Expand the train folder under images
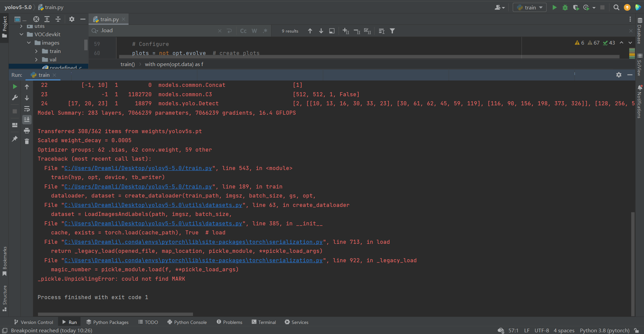The height and width of the screenshot is (334, 644). point(37,51)
